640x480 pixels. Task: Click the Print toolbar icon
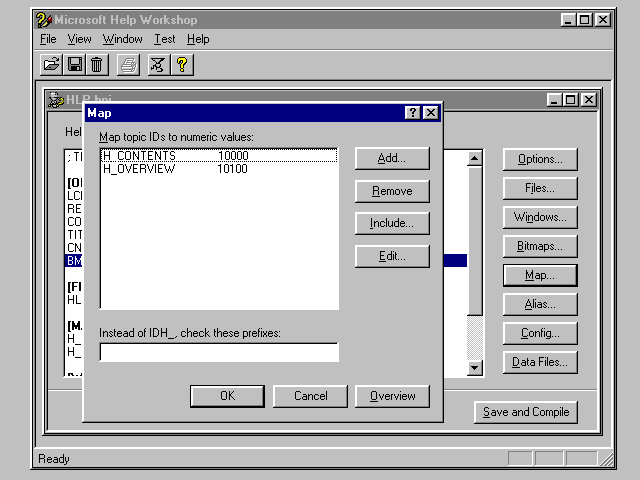click(x=128, y=65)
